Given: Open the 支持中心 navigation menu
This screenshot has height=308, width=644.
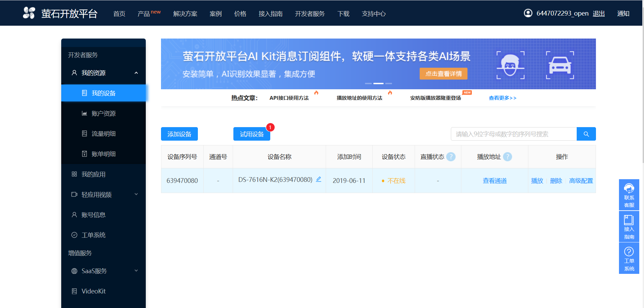Looking at the screenshot, I should [x=373, y=14].
